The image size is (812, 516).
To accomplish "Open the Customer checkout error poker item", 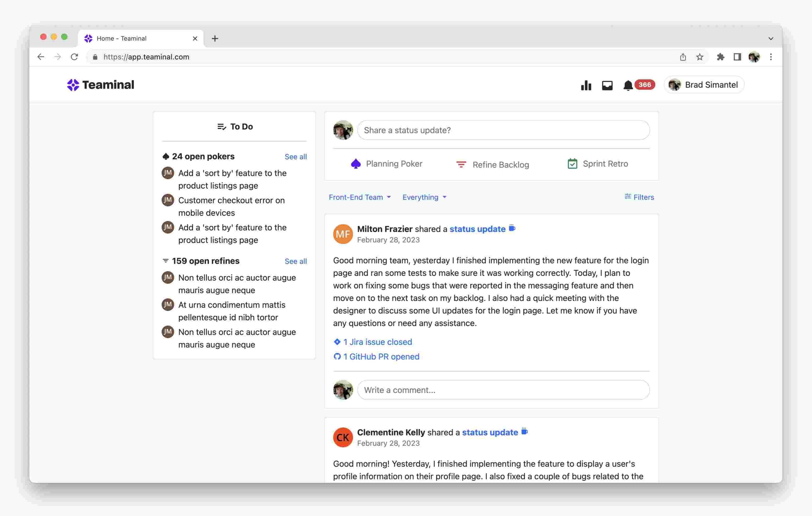I will 232,207.
